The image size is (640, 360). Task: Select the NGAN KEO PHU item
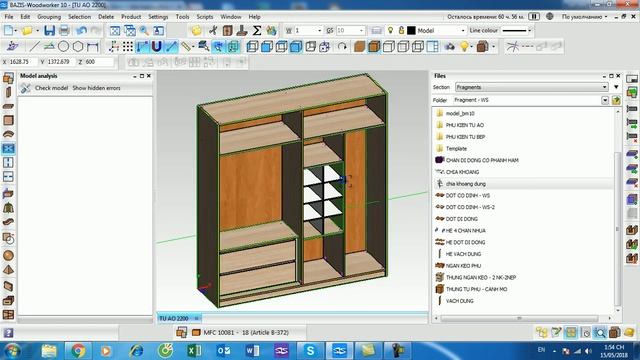463,266
